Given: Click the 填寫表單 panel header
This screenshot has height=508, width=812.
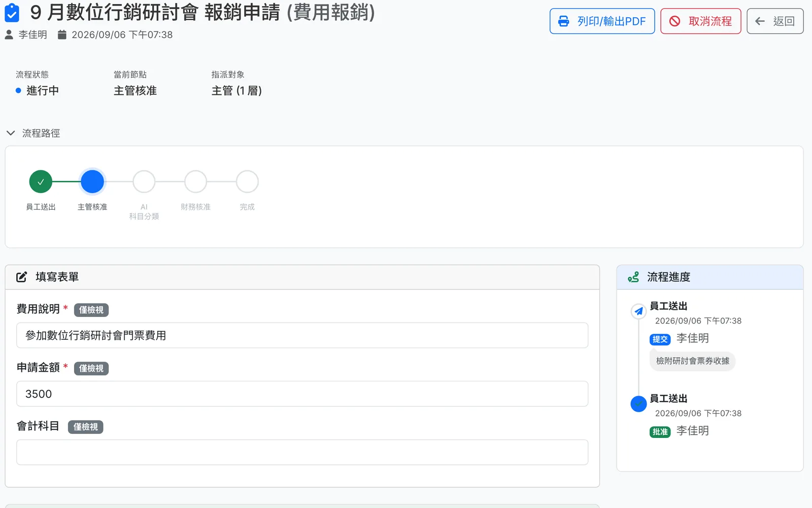Looking at the screenshot, I should (302, 277).
